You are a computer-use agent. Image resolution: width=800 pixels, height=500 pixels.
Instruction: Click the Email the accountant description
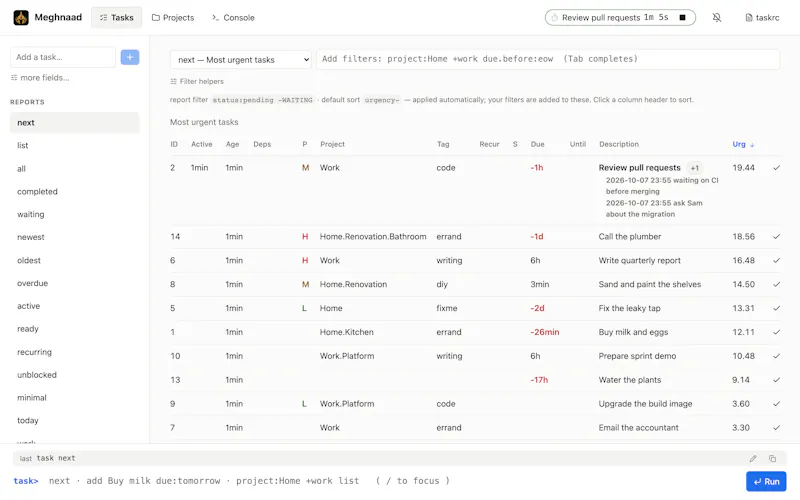pyautogui.click(x=638, y=428)
